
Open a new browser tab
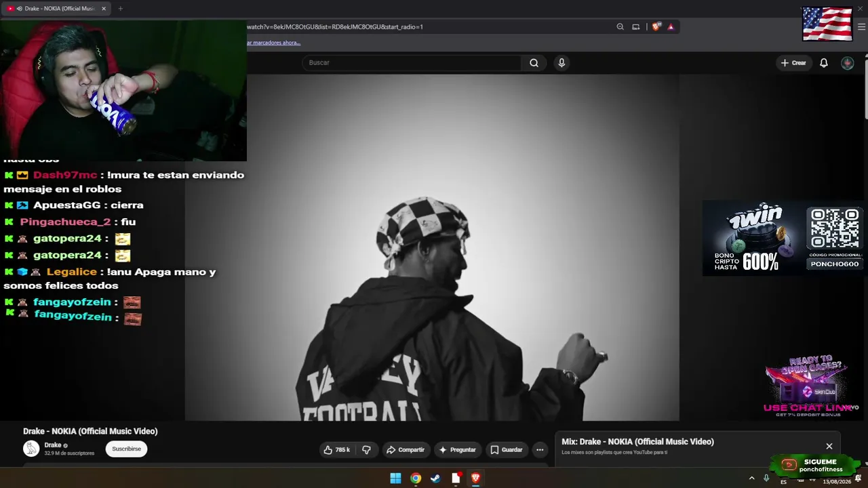click(120, 9)
